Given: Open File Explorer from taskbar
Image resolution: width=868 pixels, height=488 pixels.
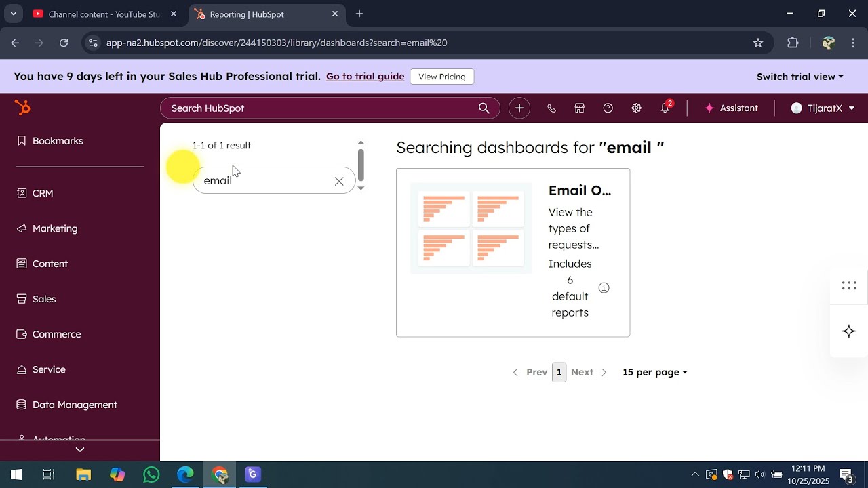Looking at the screenshot, I should click(x=83, y=474).
